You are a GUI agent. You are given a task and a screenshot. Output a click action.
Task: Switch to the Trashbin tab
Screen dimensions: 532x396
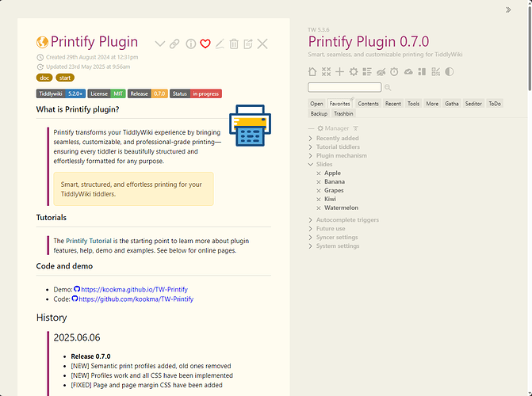[x=343, y=113]
